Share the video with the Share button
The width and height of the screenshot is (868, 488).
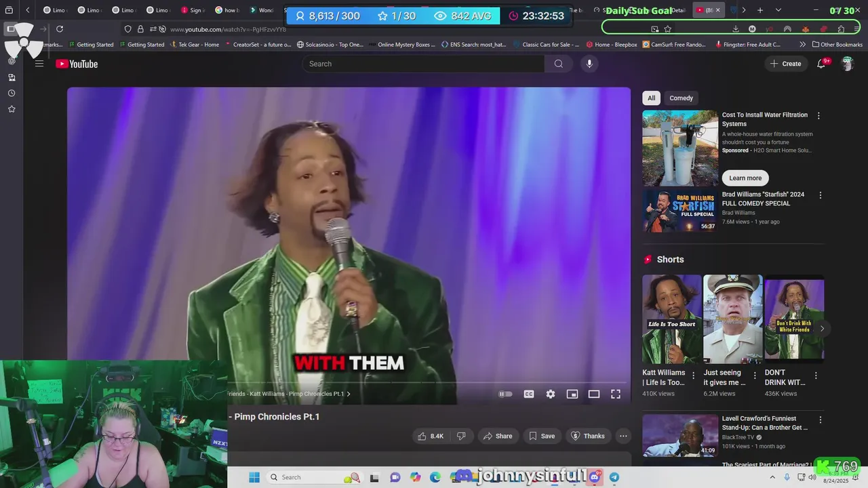tap(498, 436)
